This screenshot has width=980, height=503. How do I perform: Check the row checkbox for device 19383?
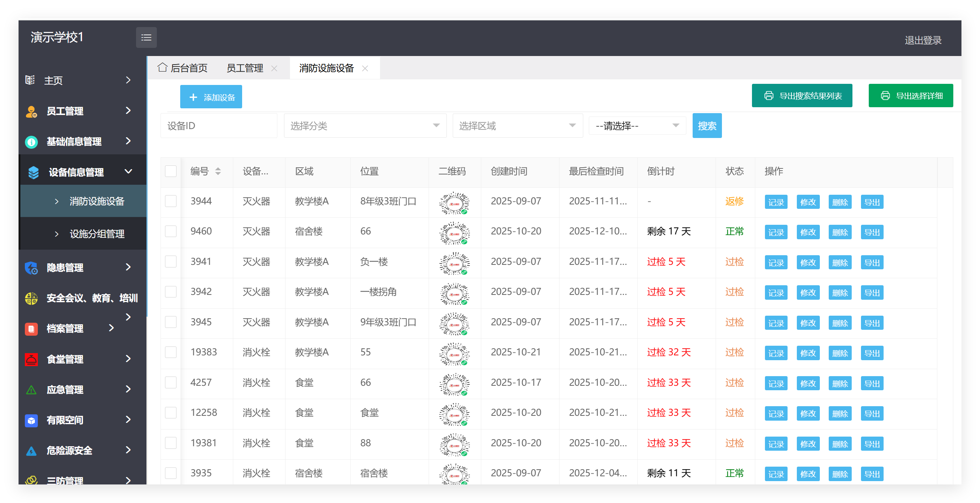(171, 352)
